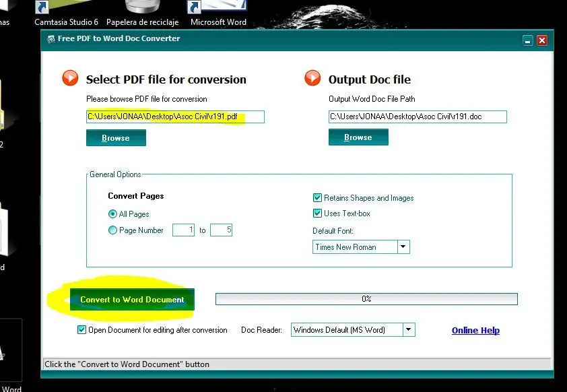The height and width of the screenshot is (392, 567).
Task: Click the Doc Reader label
Action: point(261,330)
